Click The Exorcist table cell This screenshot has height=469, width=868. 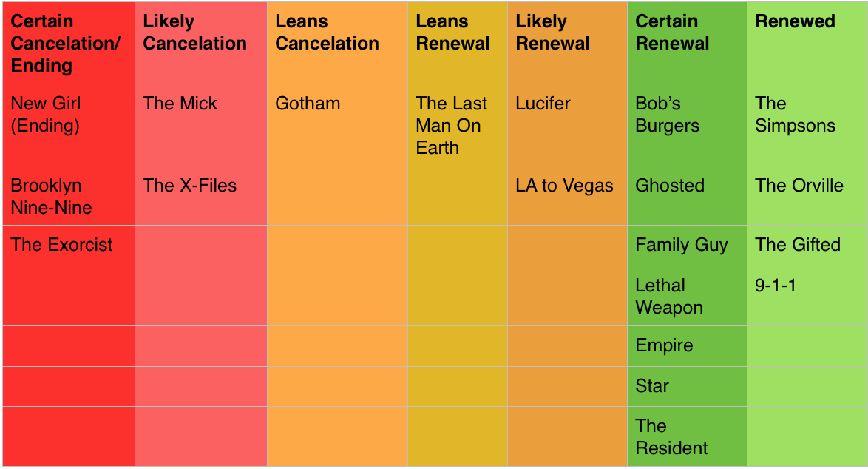(x=69, y=246)
